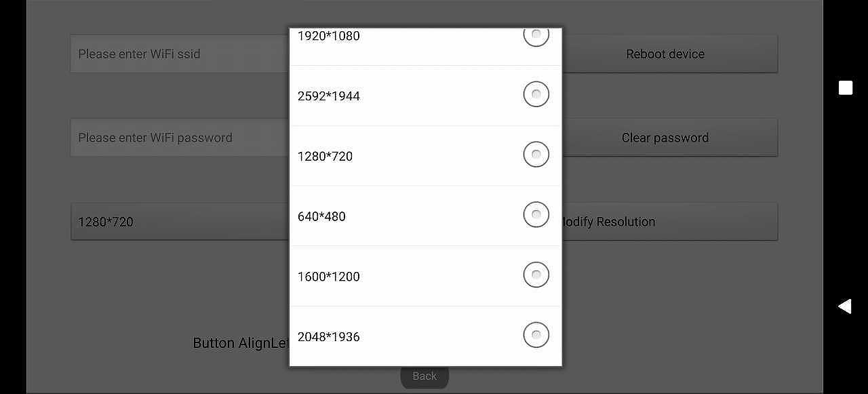Select the 640*480 radio button
Image resolution: width=868 pixels, height=394 pixels.
point(536,215)
